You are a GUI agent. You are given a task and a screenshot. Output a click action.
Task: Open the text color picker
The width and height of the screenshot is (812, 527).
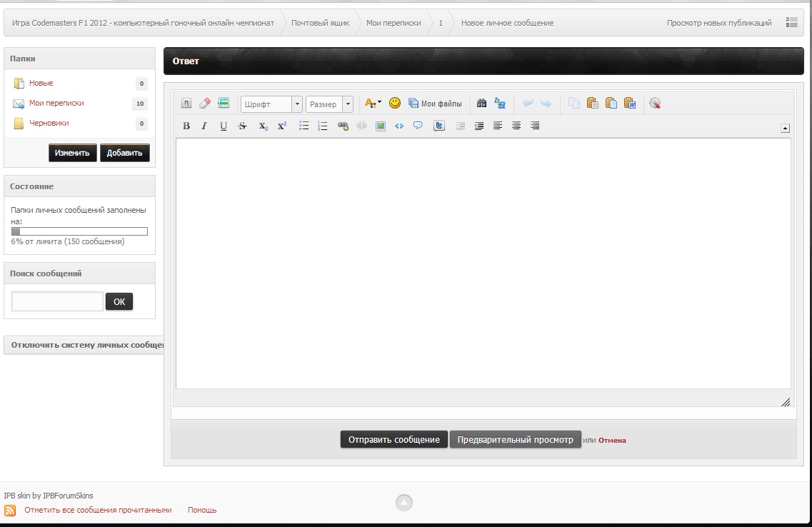pos(373,103)
